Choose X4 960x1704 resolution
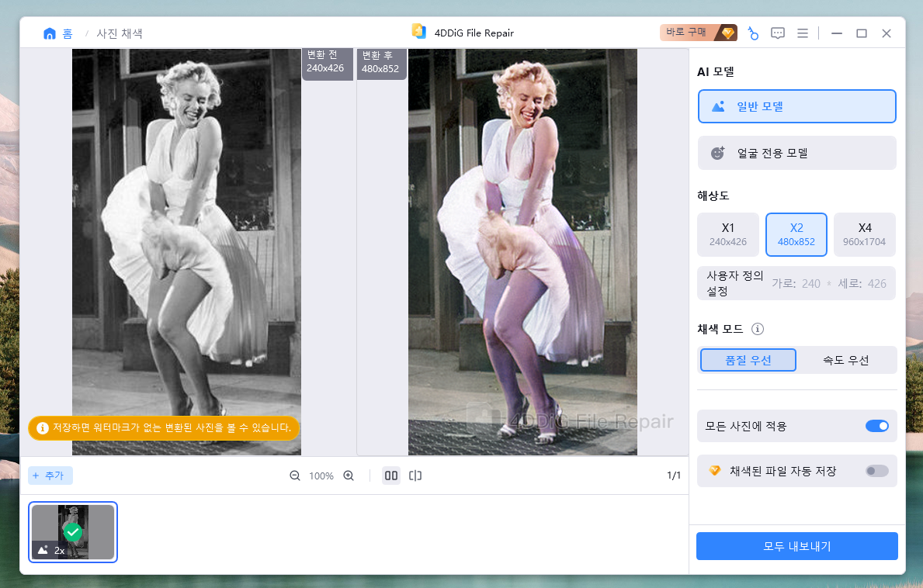923x588 pixels. coord(864,234)
